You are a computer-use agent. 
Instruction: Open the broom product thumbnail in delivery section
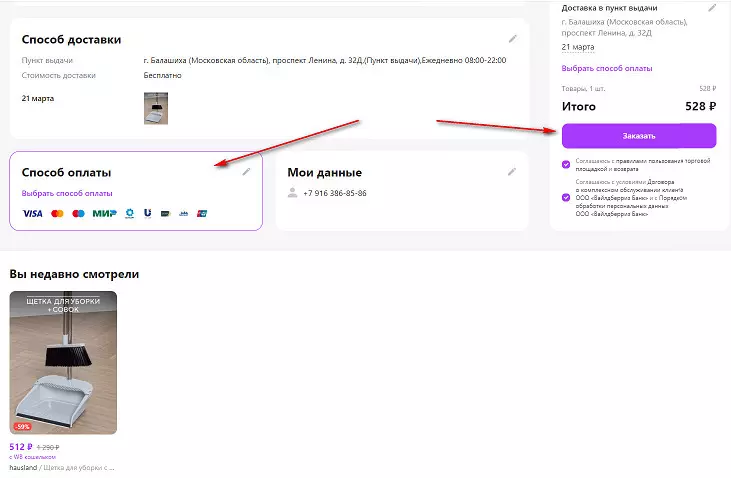[156, 108]
